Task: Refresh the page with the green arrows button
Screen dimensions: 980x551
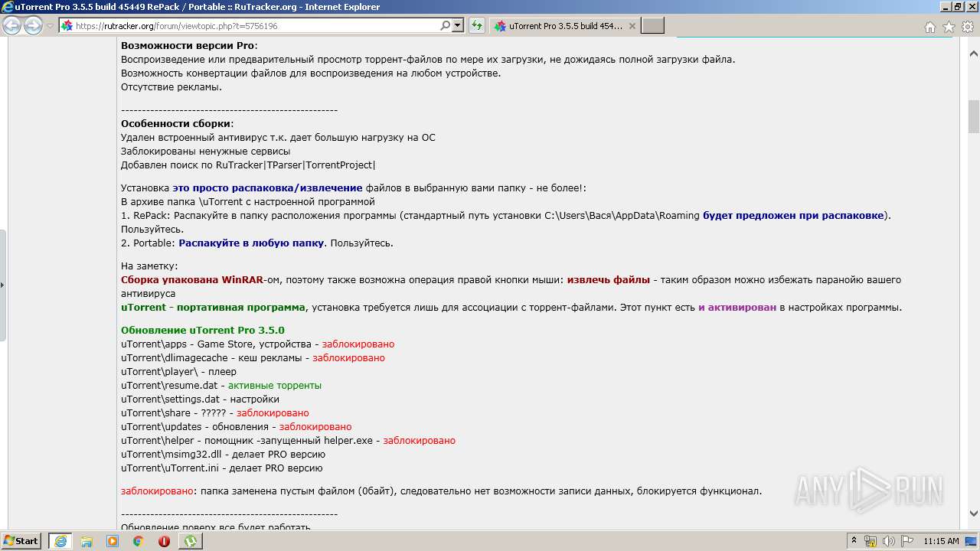Action: click(x=476, y=26)
